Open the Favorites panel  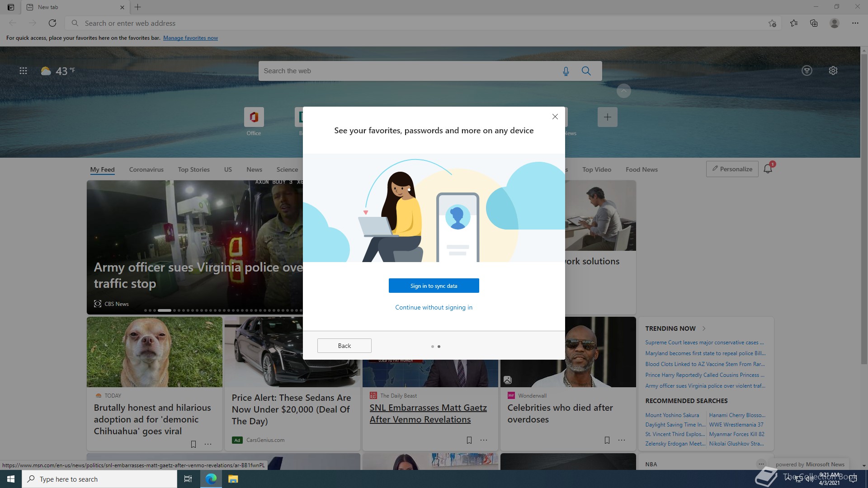[x=794, y=23]
